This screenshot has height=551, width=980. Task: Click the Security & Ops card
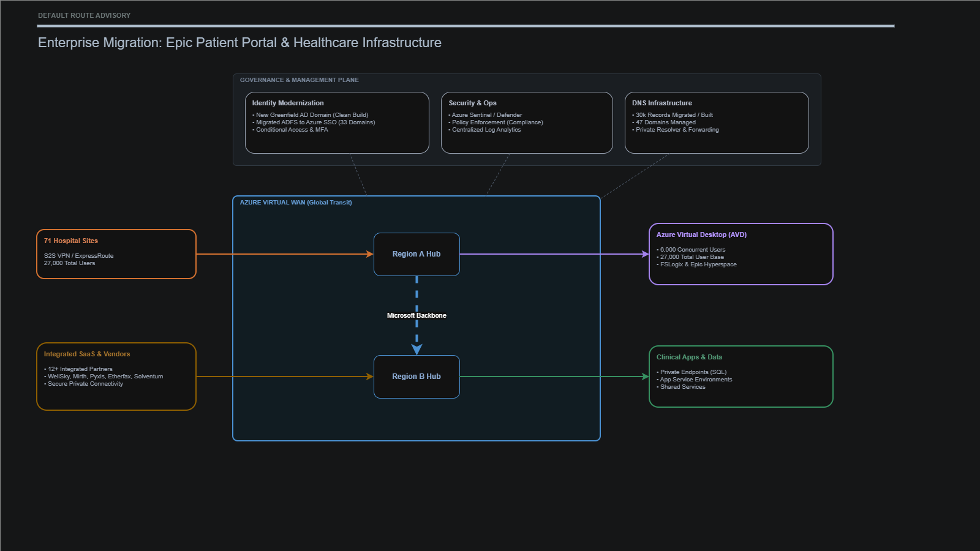point(526,122)
